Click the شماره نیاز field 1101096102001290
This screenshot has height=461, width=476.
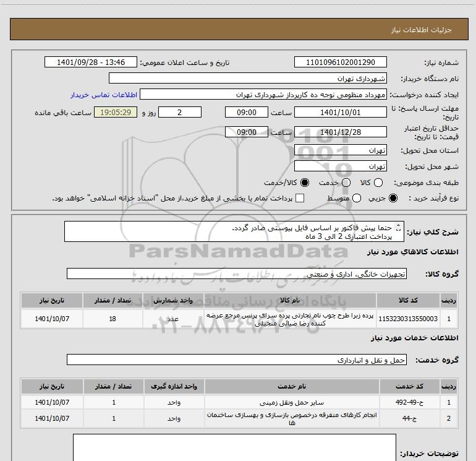(340, 62)
